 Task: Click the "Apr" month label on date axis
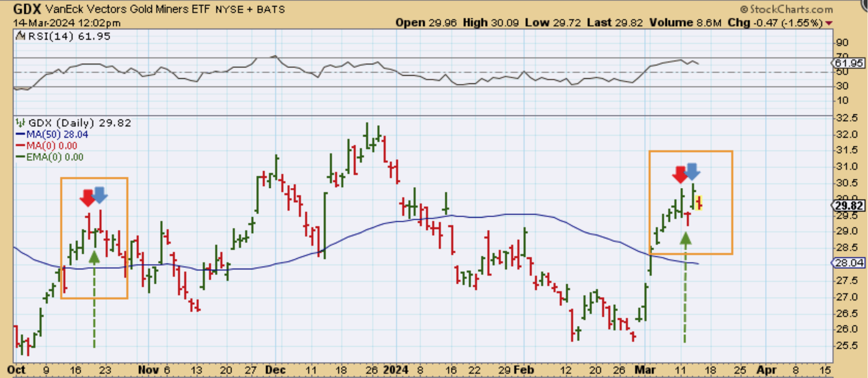coord(766,370)
